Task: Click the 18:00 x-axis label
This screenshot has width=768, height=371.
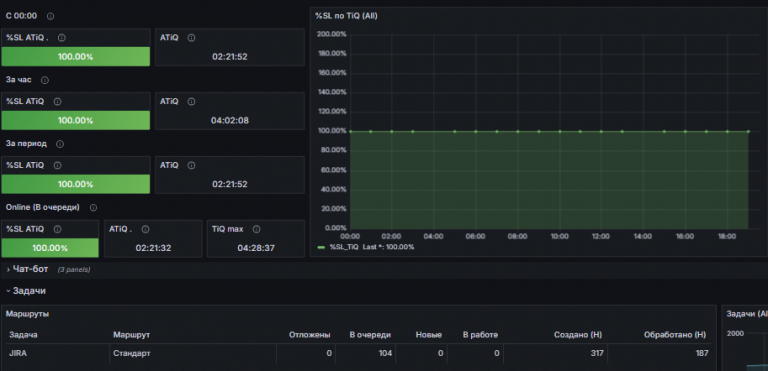Action: pyautogui.click(x=726, y=237)
